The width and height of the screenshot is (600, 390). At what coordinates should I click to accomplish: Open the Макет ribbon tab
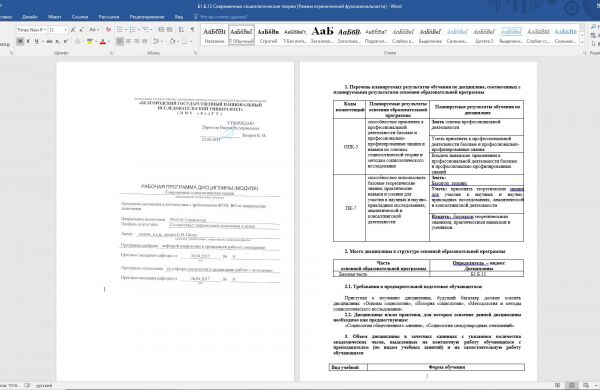(x=55, y=17)
